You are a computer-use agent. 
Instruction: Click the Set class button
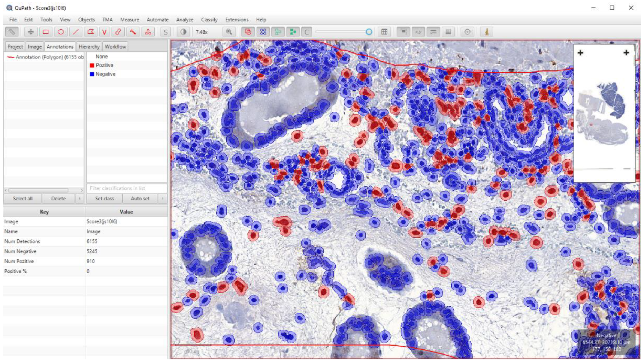(105, 199)
